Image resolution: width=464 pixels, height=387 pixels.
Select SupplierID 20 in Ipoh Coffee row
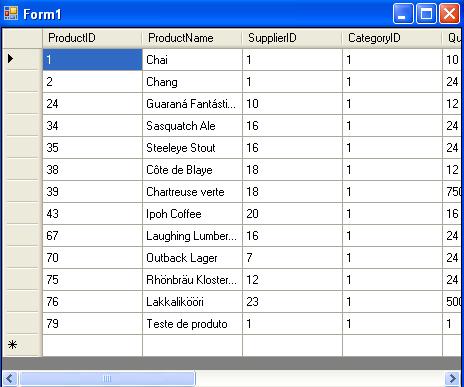tap(292, 213)
